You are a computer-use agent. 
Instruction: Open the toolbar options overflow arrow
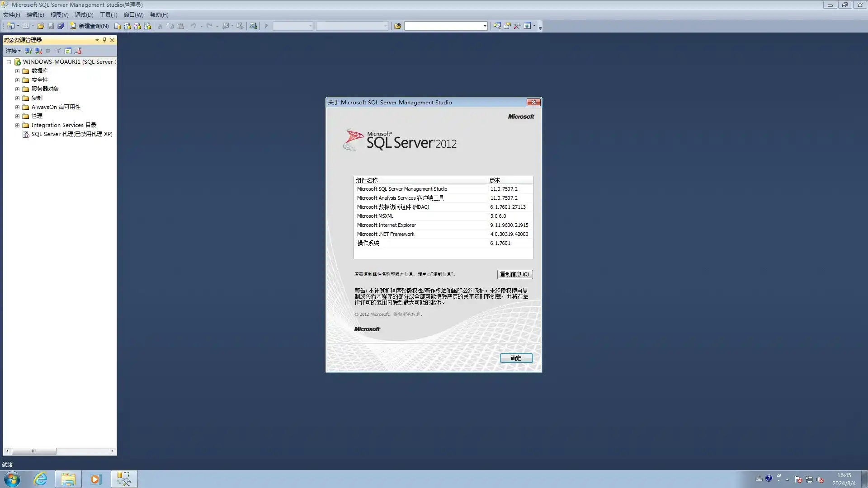(x=540, y=27)
